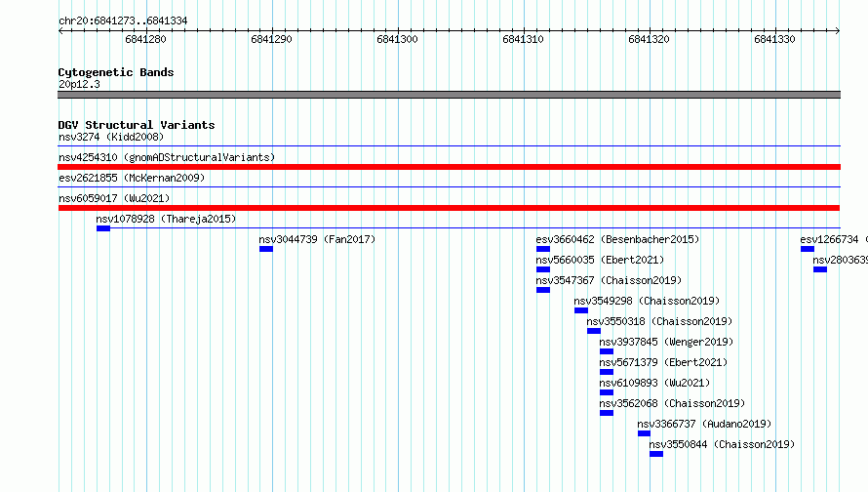
Task: Click the blue glyph under nsv3562068
Action: [x=607, y=413]
